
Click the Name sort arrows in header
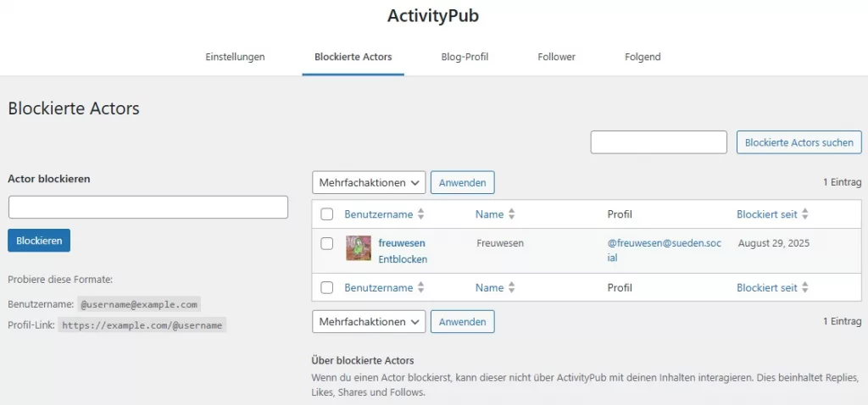tap(511, 214)
